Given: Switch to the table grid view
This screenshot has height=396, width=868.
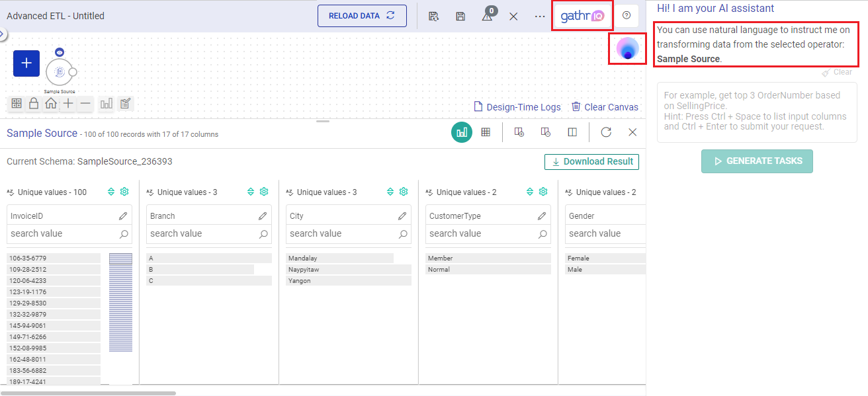Looking at the screenshot, I should coord(486,132).
